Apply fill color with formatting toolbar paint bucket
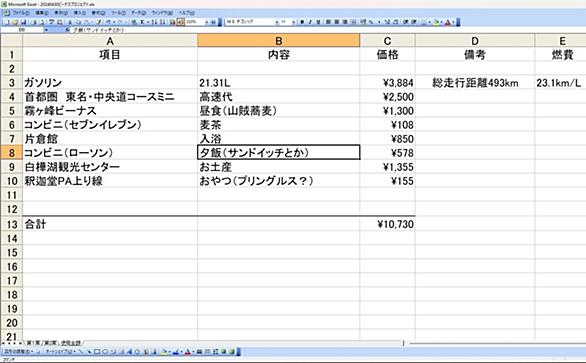 [436, 22]
